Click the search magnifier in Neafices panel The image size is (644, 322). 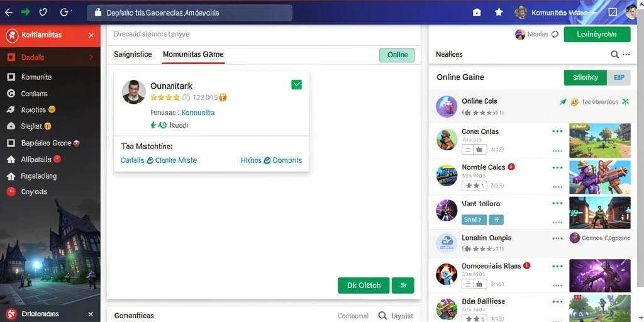[x=615, y=54]
